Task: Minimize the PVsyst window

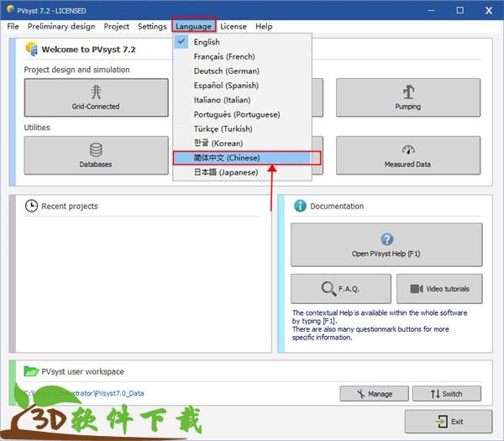Action: coord(431,10)
